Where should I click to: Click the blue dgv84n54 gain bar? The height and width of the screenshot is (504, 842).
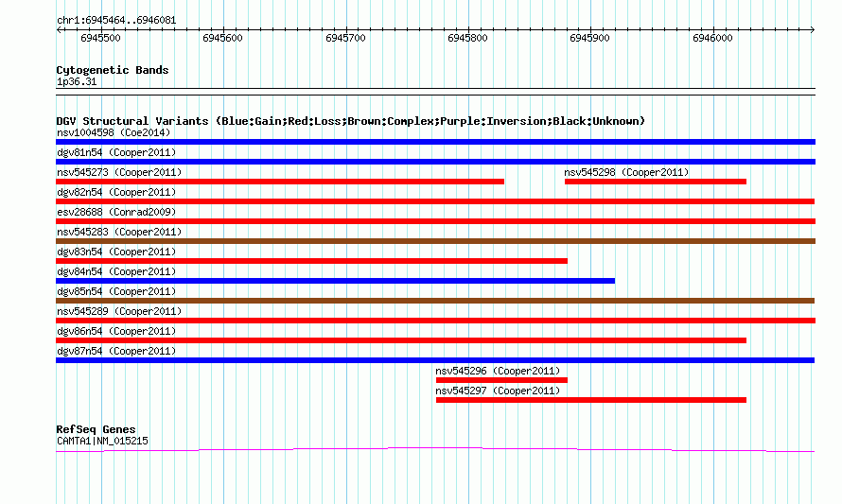[335, 281]
